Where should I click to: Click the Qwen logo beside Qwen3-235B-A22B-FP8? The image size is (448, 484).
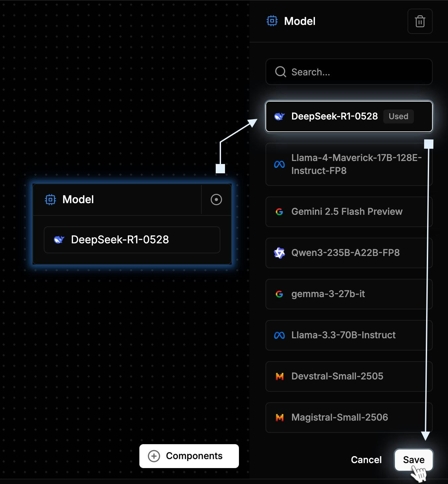[279, 253]
